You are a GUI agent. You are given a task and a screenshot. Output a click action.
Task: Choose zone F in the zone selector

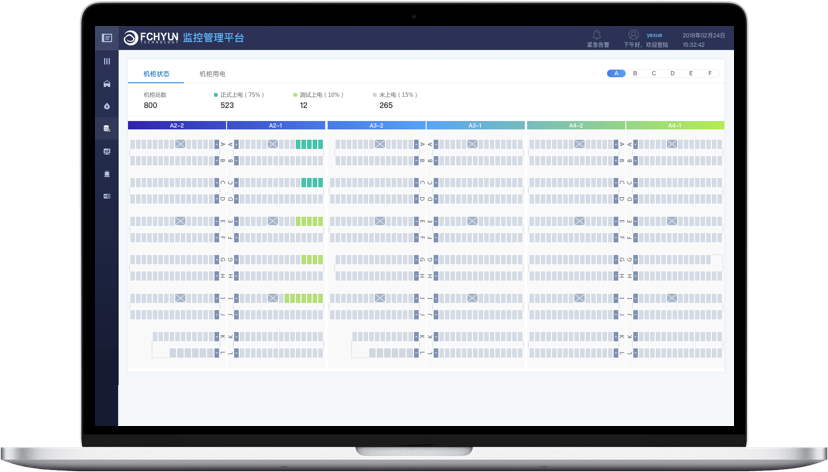point(710,74)
